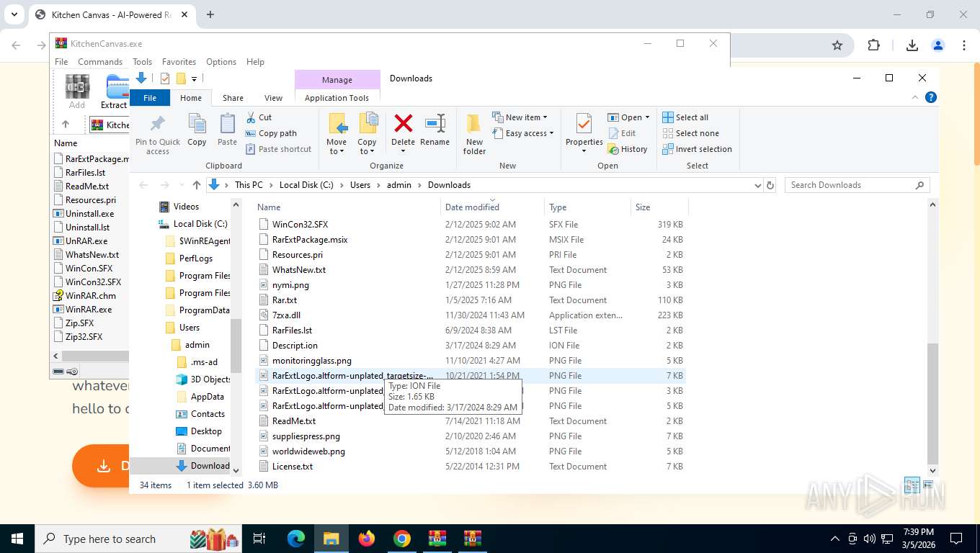The image size is (980, 553).
Task: Click the Windows Start button
Action: (17, 539)
